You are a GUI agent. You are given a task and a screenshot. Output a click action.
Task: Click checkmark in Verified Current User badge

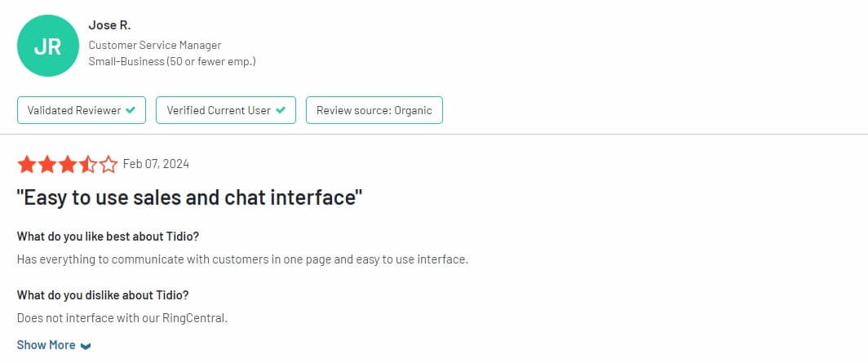(281, 110)
